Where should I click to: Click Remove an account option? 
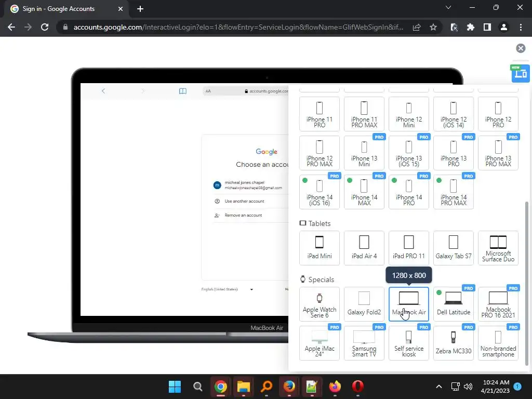pyautogui.click(x=250, y=215)
